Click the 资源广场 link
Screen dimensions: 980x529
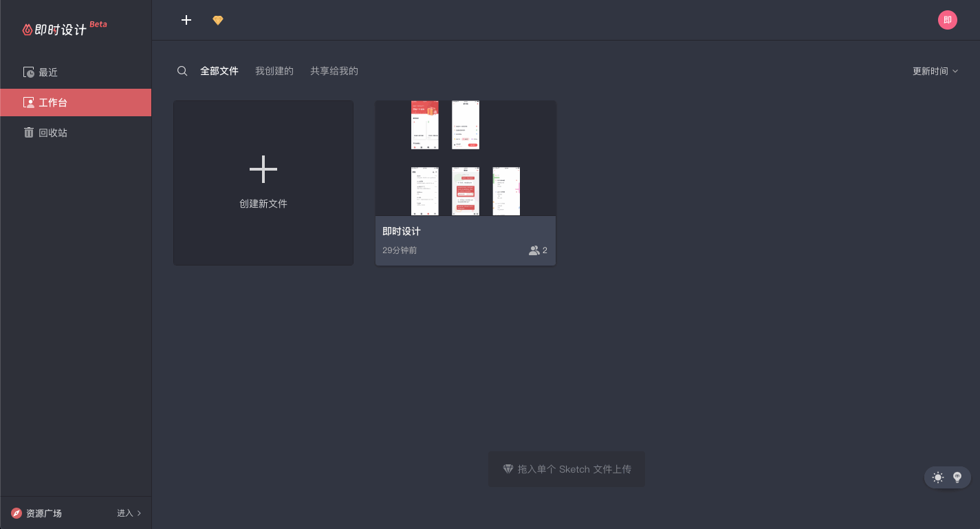pyautogui.click(x=44, y=513)
